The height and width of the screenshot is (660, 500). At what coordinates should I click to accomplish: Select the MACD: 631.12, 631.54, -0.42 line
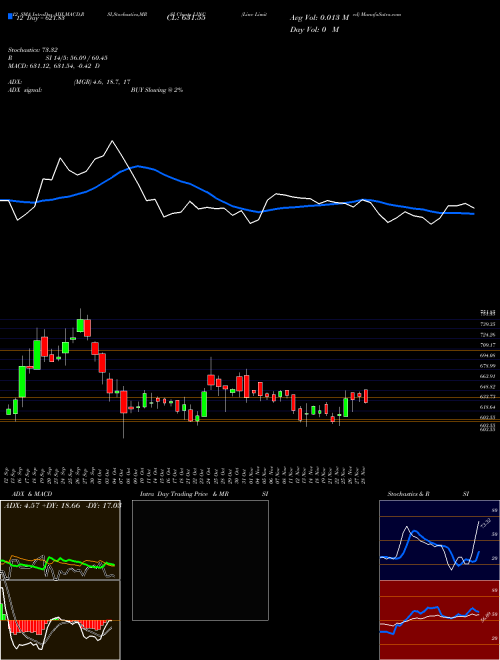54,66
